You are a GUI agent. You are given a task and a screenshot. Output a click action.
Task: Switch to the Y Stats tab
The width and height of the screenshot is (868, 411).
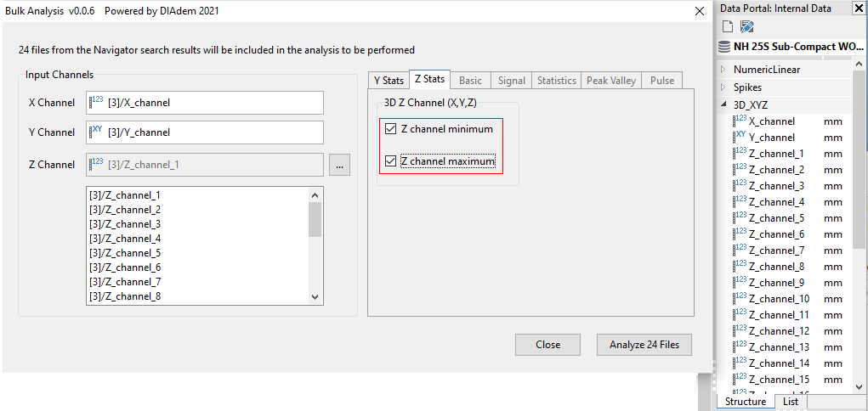coord(389,81)
